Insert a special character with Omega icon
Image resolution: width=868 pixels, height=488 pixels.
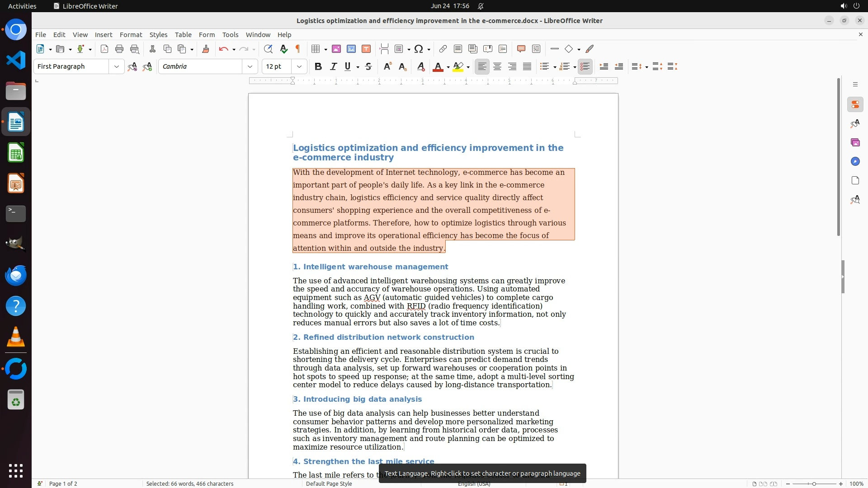pyautogui.click(x=419, y=49)
